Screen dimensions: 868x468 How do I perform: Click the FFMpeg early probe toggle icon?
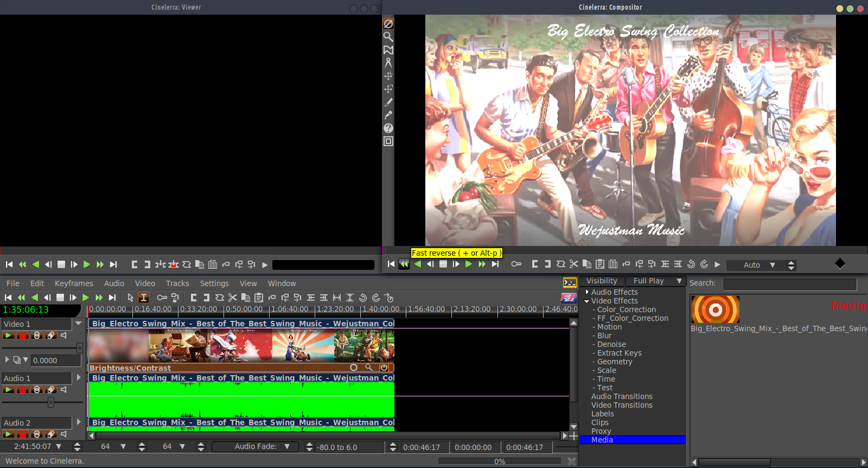click(x=569, y=298)
